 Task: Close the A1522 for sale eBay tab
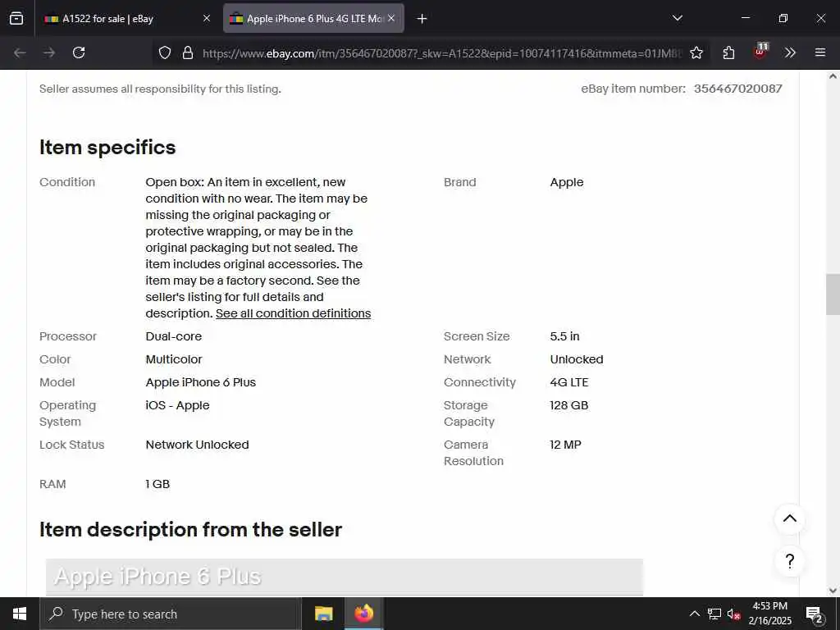click(207, 18)
